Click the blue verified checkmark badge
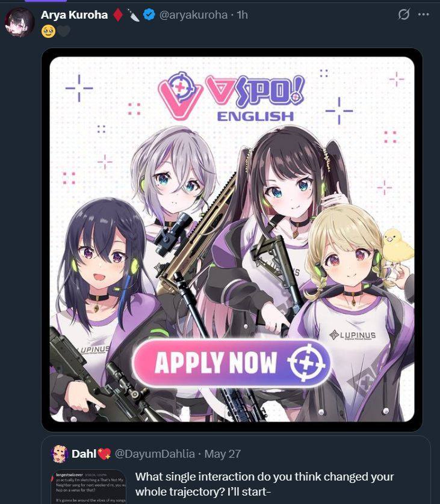Image resolution: width=440 pixels, height=504 pixels. (x=149, y=14)
